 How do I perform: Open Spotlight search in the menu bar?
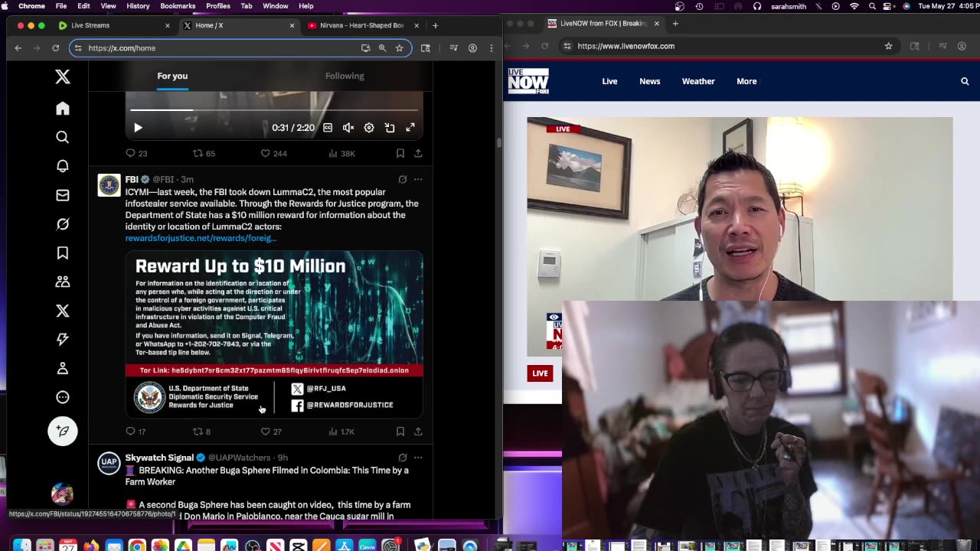[873, 6]
